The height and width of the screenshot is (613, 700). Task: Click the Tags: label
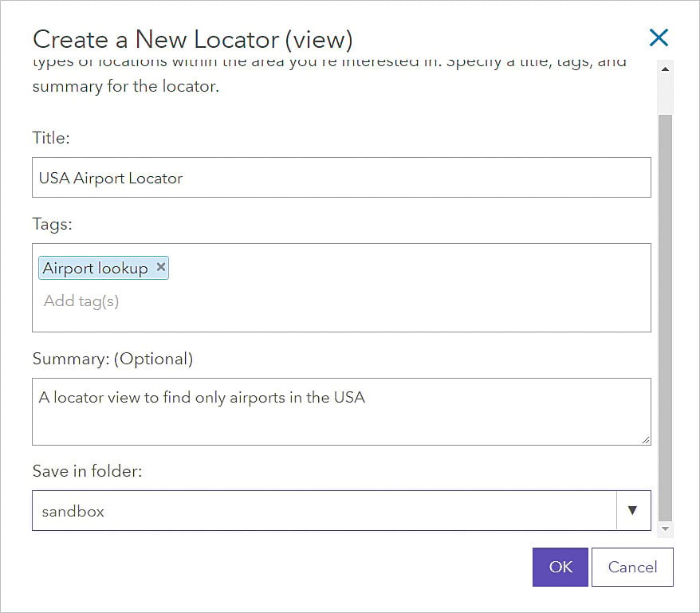tap(52, 224)
